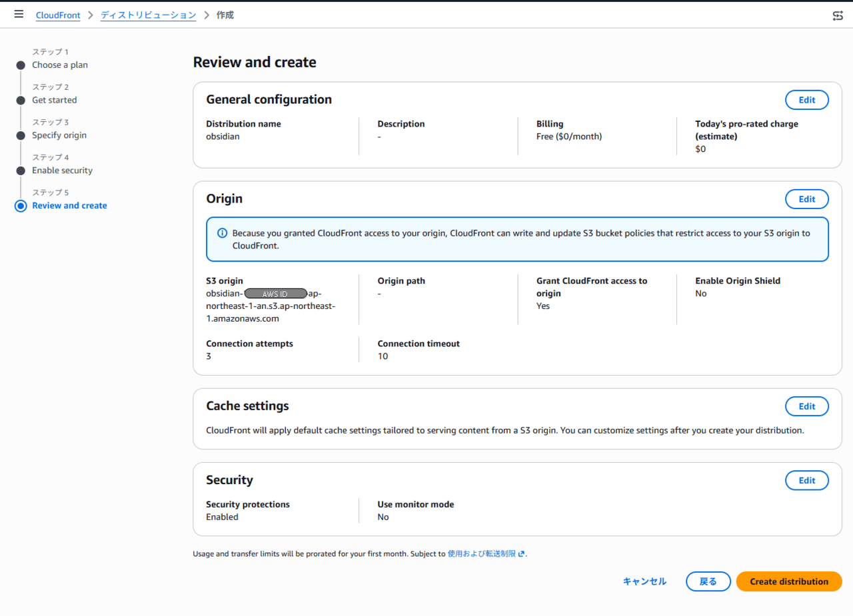853x616 pixels.
Task: Jump to step Specify origin
Action: pos(59,135)
